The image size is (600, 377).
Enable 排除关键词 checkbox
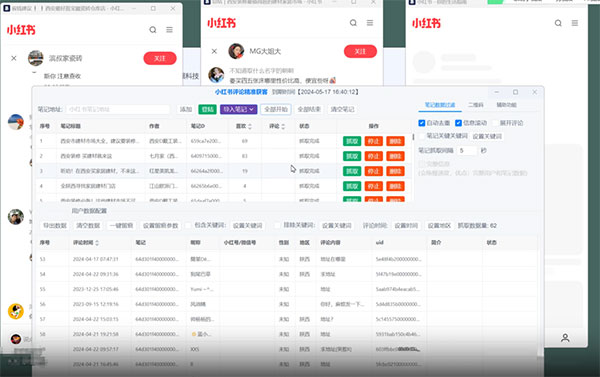coord(277,225)
